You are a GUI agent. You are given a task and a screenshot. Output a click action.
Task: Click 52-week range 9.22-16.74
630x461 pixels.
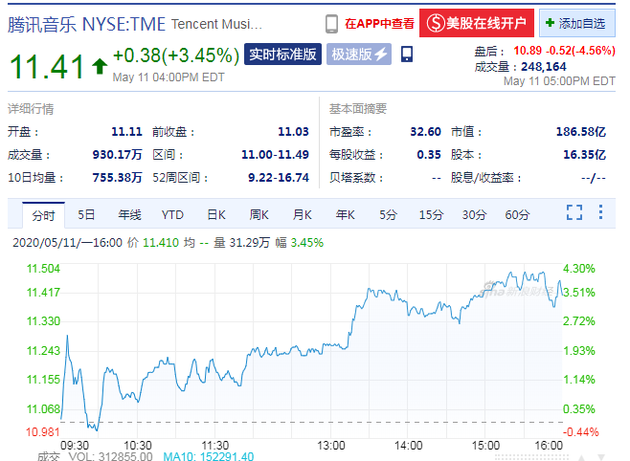278,178
